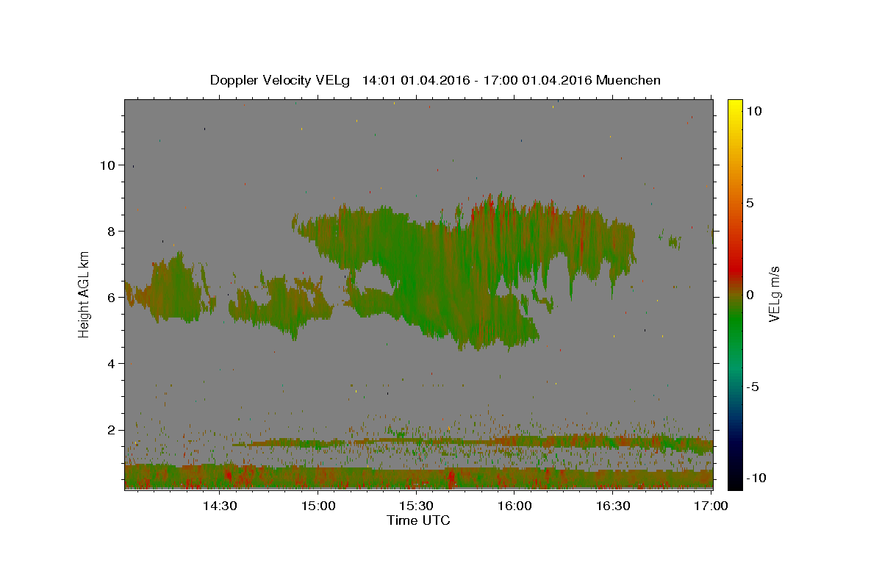Click the height tick label 4
The height and width of the screenshot is (588, 882).
tap(111, 364)
